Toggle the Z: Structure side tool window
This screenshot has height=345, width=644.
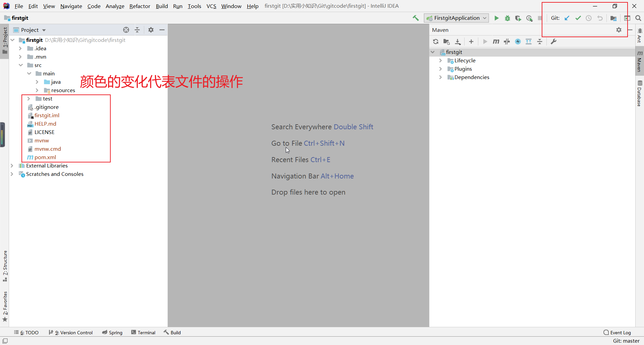(x=5, y=266)
